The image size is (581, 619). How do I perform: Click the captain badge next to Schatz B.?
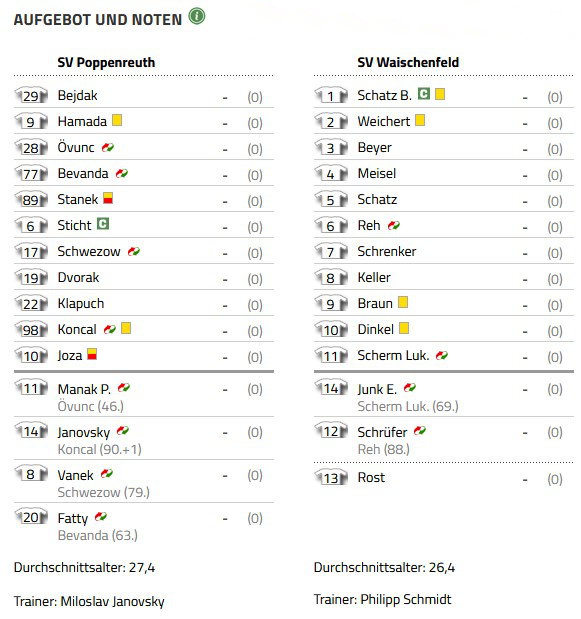tap(424, 94)
